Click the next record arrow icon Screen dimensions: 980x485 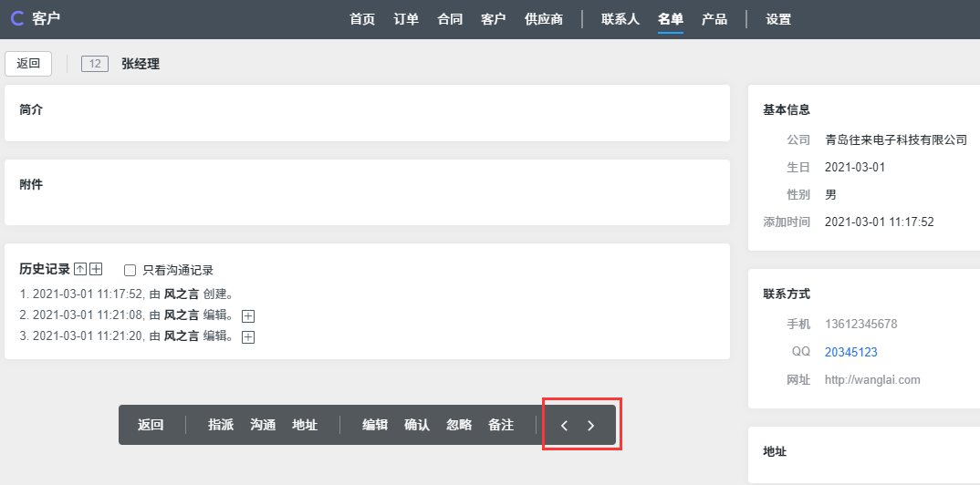click(590, 426)
